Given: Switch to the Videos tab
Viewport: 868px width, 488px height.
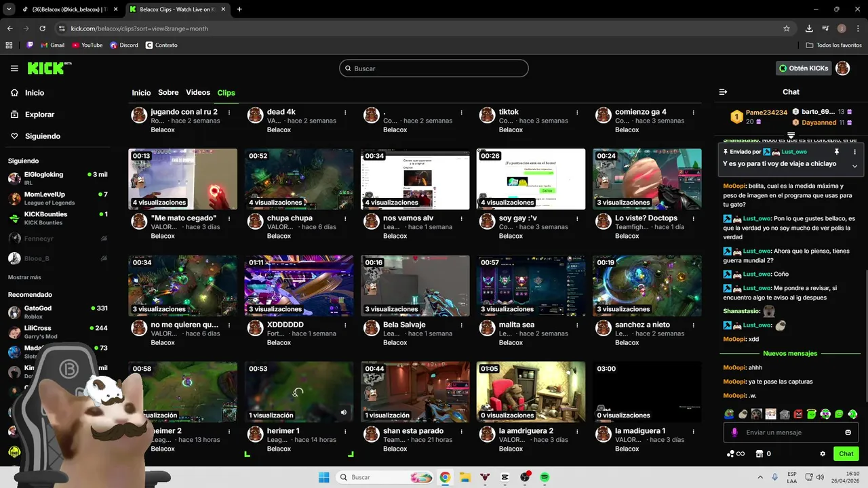Looking at the screenshot, I should coord(198,93).
